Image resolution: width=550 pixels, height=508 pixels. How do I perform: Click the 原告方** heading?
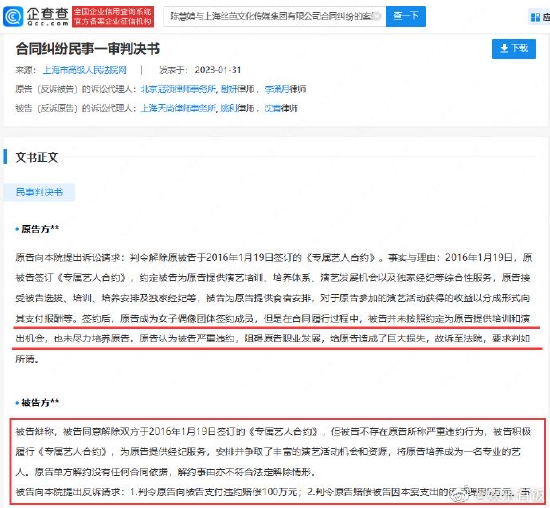(x=40, y=229)
